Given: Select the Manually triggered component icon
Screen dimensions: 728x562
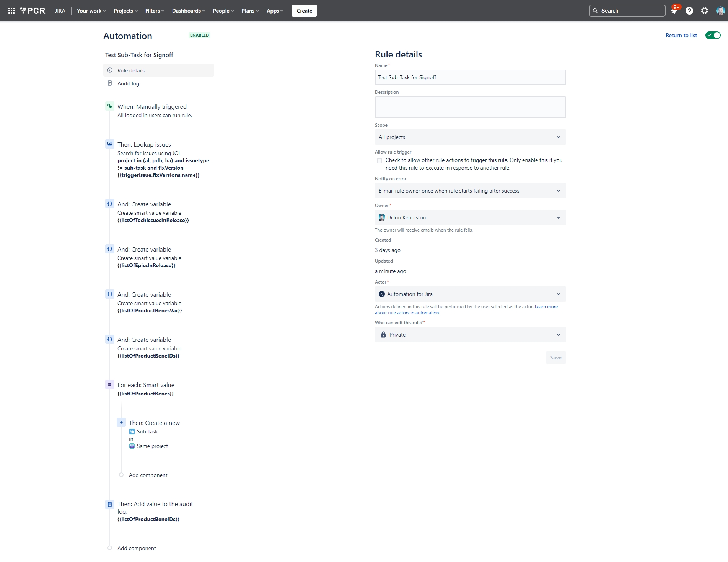Looking at the screenshot, I should tap(110, 106).
